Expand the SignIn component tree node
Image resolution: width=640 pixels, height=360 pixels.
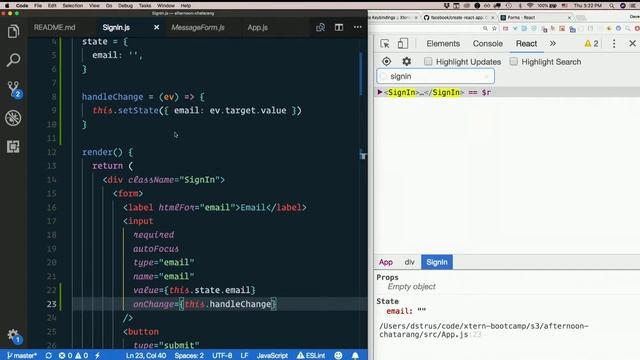pyautogui.click(x=380, y=92)
